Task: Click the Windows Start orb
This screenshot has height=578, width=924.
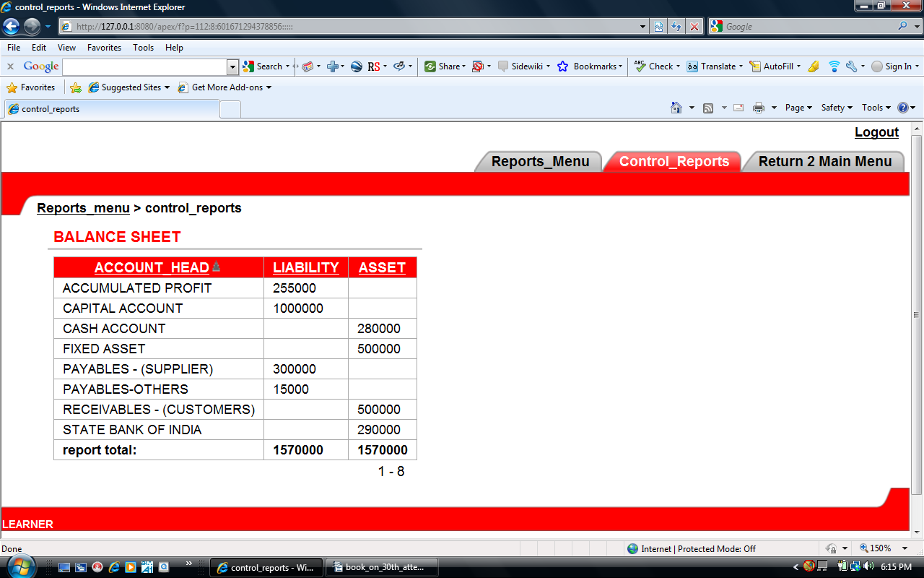Action: (x=19, y=566)
